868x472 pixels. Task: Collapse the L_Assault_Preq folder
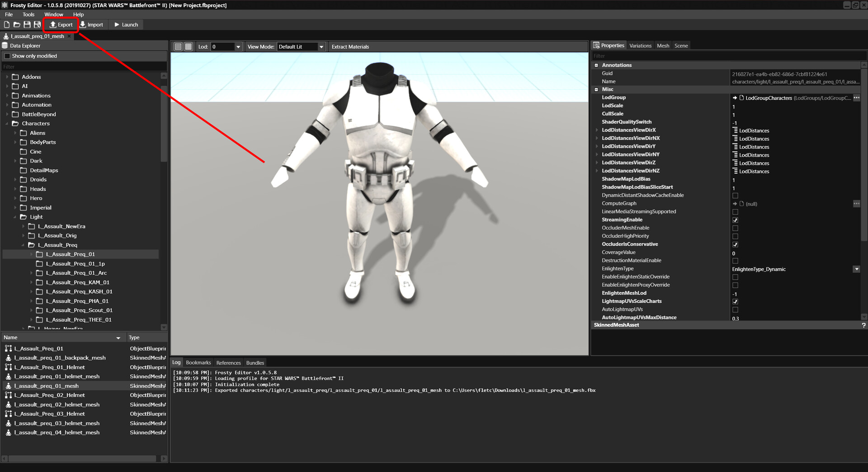(23, 245)
